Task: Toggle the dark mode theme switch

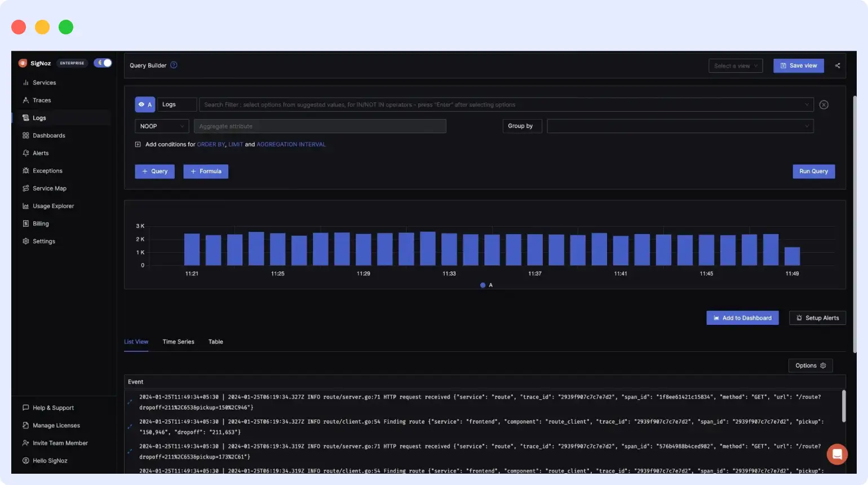Action: 103,63
